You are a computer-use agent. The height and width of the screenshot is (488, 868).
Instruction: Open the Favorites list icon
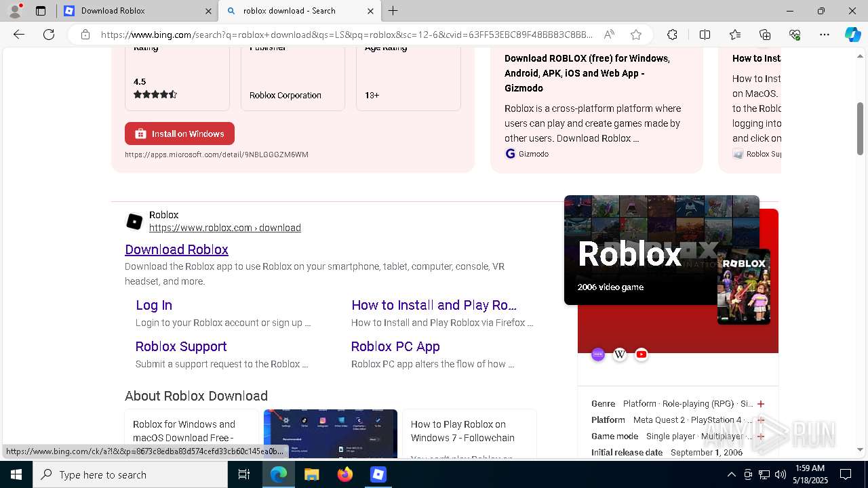pyautogui.click(x=735, y=35)
